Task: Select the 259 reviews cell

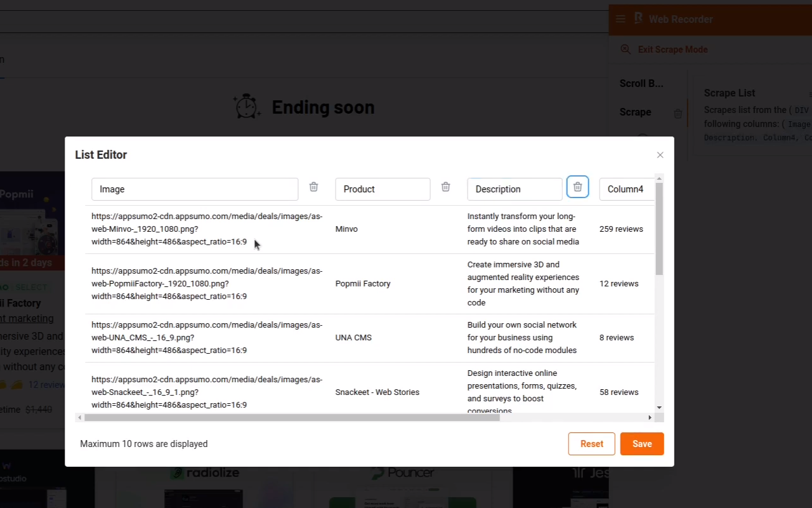Action: coord(621,229)
